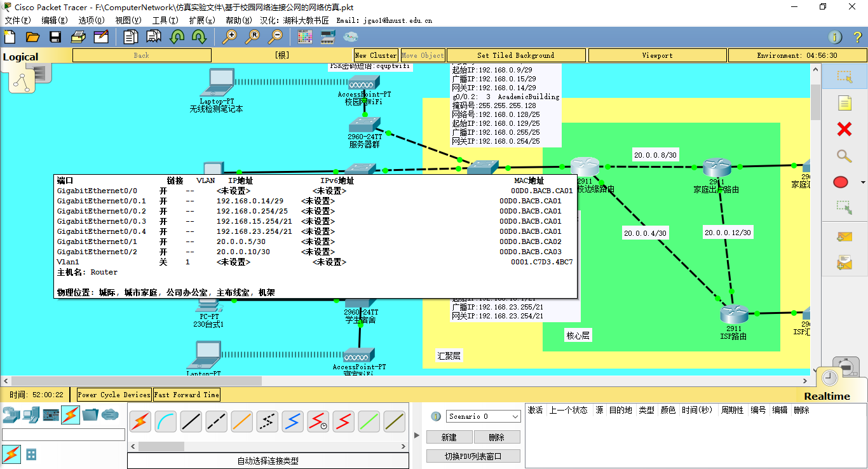The image size is (868, 469).
Task: Reset zoom with the R magnifier
Action: tap(252, 37)
